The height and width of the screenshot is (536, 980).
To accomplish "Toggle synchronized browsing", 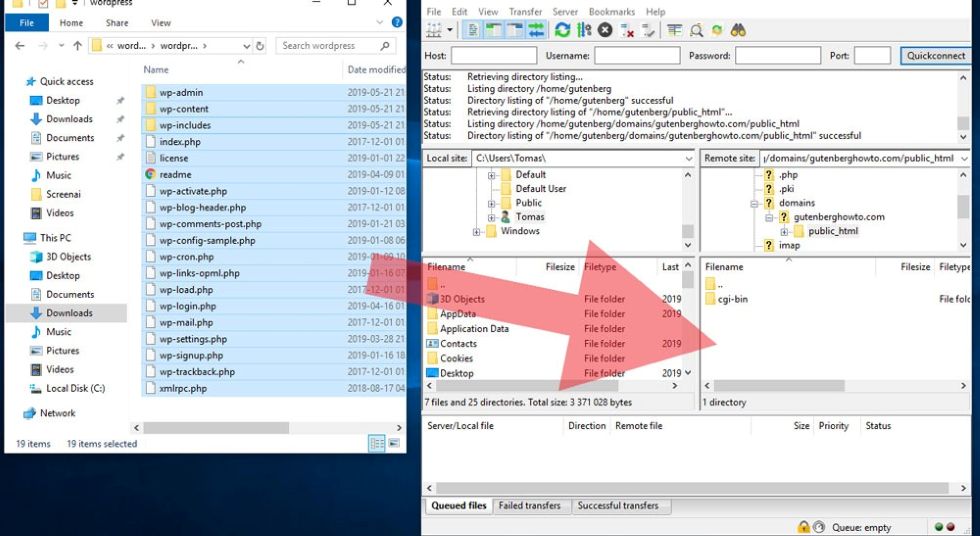I will click(x=717, y=30).
